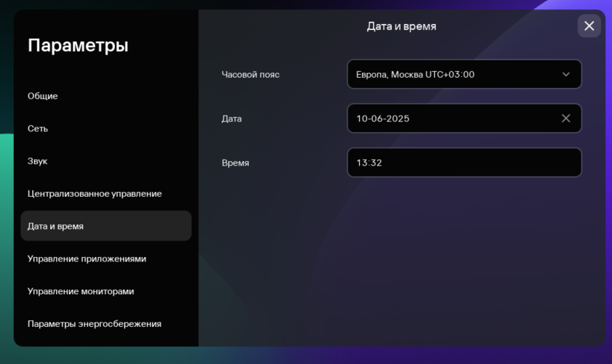
Task: Click the Дата и время panel title
Action: 401,26
